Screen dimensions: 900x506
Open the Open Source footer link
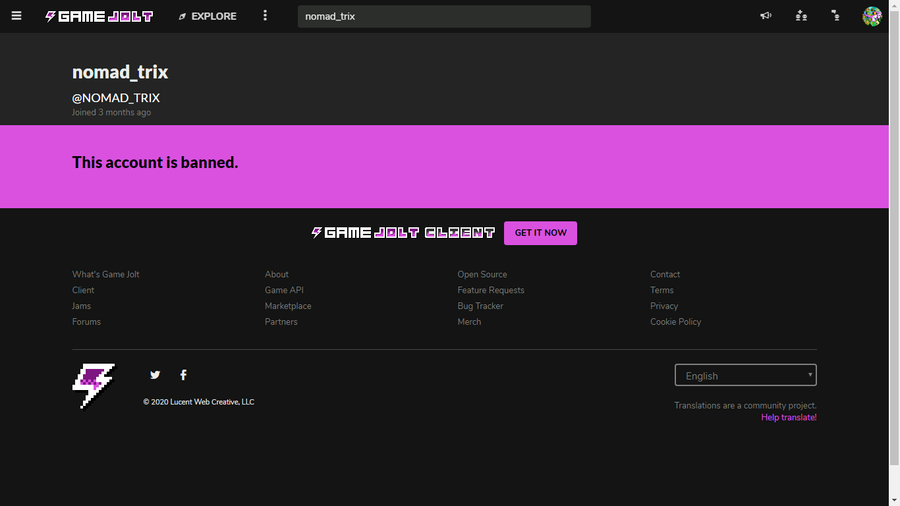pyautogui.click(x=482, y=274)
